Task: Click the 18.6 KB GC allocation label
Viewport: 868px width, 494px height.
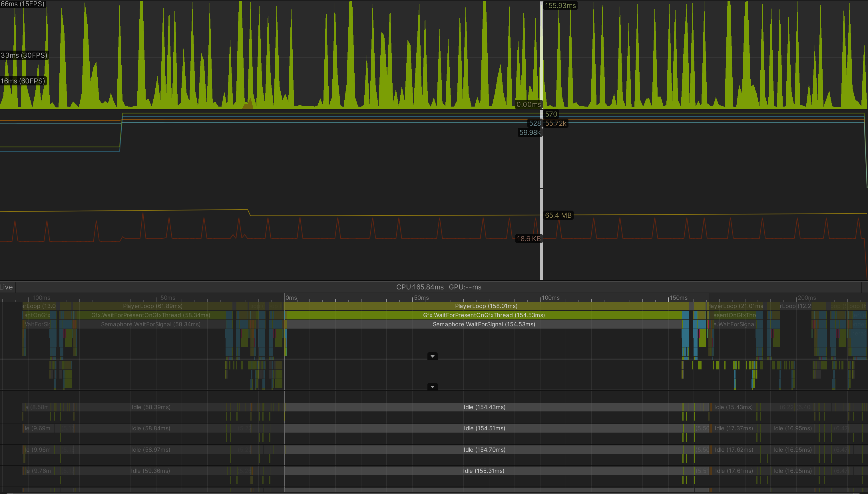Action: [529, 239]
